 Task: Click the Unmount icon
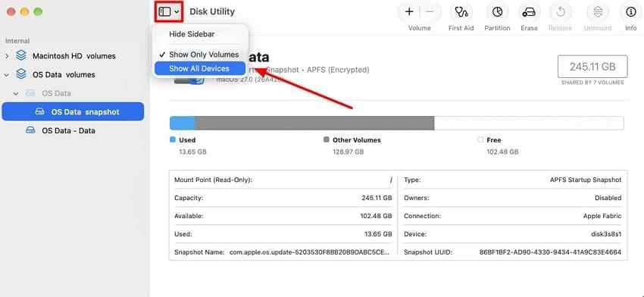pyautogui.click(x=598, y=12)
